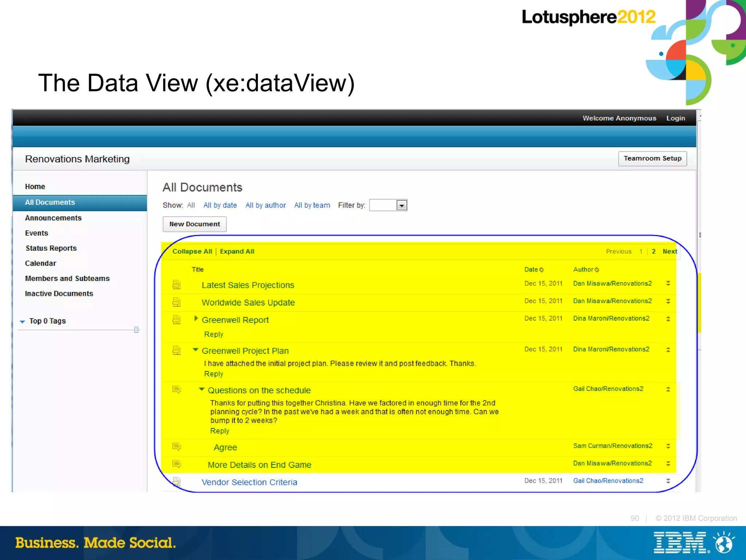Open Teamroom Setup
The height and width of the screenshot is (560, 746).
pyautogui.click(x=652, y=158)
